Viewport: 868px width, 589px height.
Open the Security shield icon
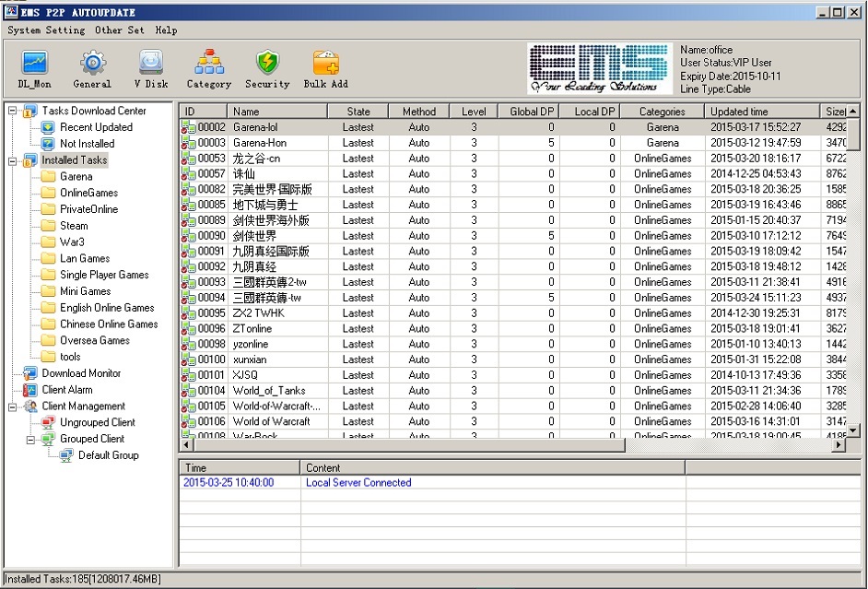267,63
